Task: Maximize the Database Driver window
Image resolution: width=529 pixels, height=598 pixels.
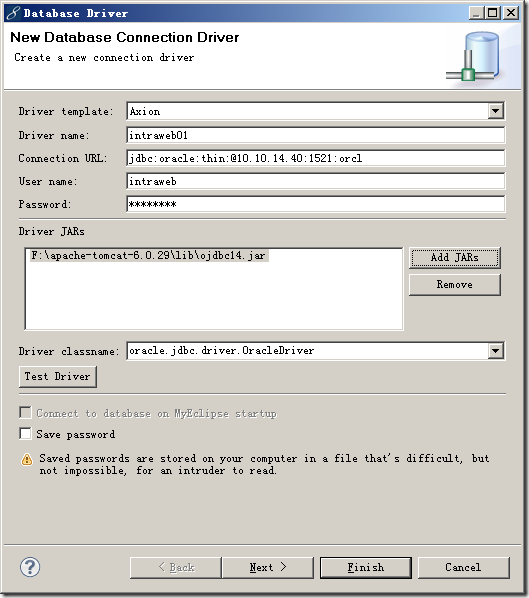Action: [x=492, y=13]
